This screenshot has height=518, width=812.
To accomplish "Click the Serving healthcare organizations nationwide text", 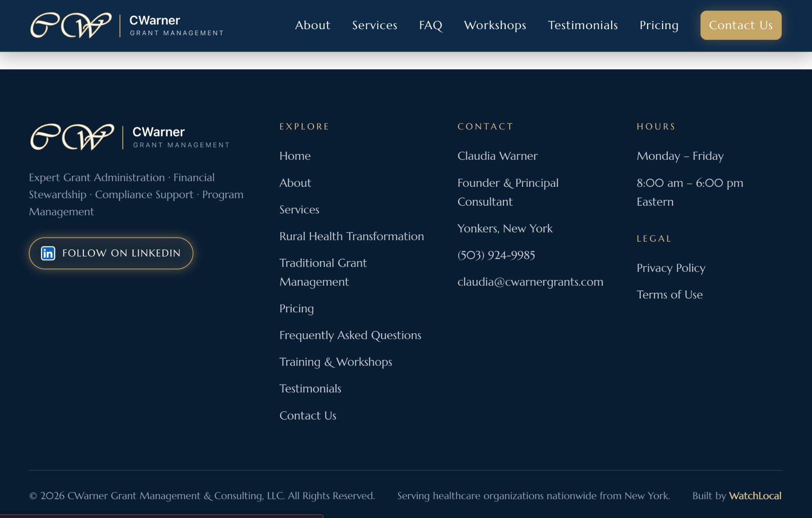I will 533,496.
